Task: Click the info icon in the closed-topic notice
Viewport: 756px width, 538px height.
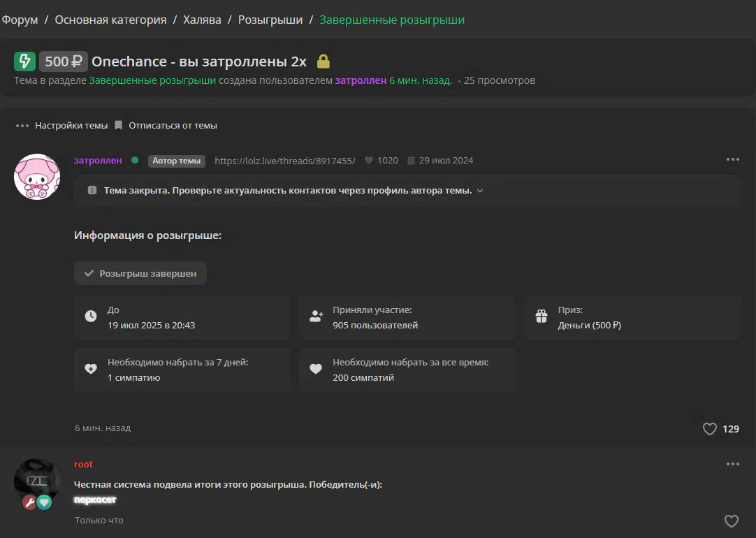Action: [x=92, y=191]
